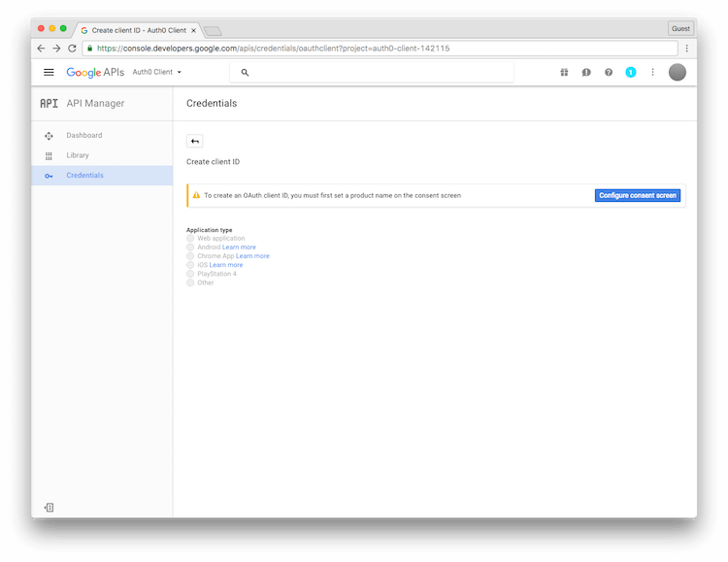Open iOS Learn more link
Viewport: 728px width, 562px height.
[x=225, y=265]
